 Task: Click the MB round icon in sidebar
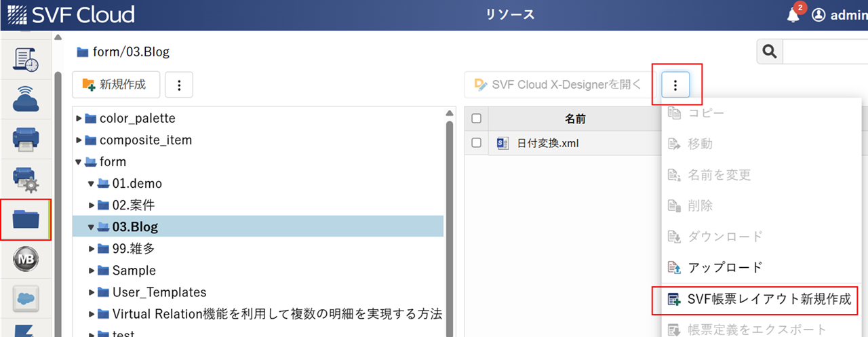point(26,258)
